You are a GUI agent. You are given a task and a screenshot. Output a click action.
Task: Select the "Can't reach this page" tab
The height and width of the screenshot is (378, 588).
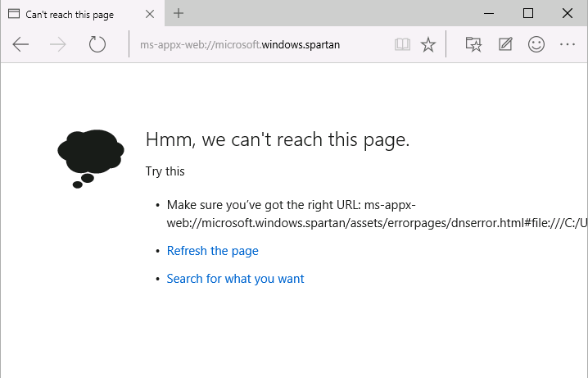[x=83, y=14]
